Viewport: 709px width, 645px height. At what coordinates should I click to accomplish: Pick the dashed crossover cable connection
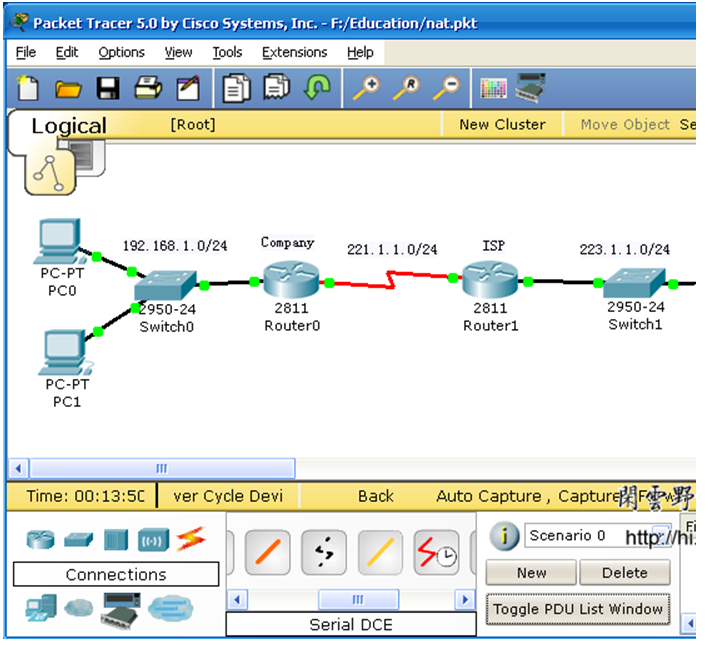324,552
